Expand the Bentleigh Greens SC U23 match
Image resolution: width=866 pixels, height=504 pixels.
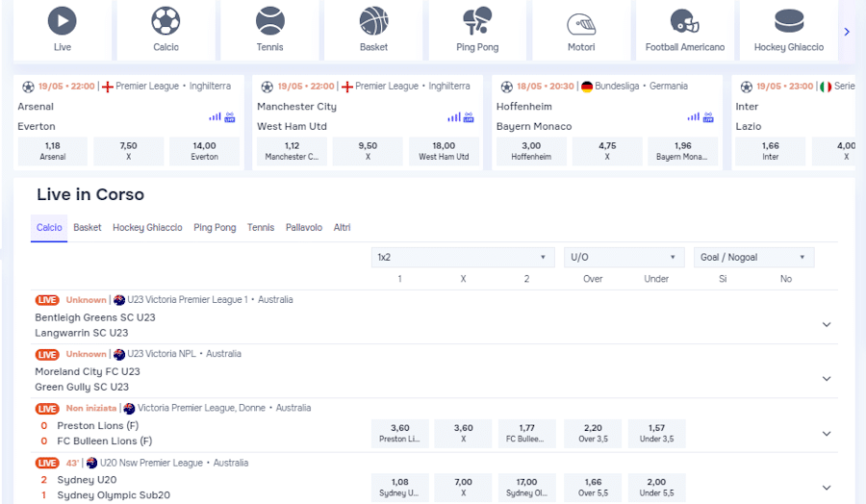[x=826, y=325]
